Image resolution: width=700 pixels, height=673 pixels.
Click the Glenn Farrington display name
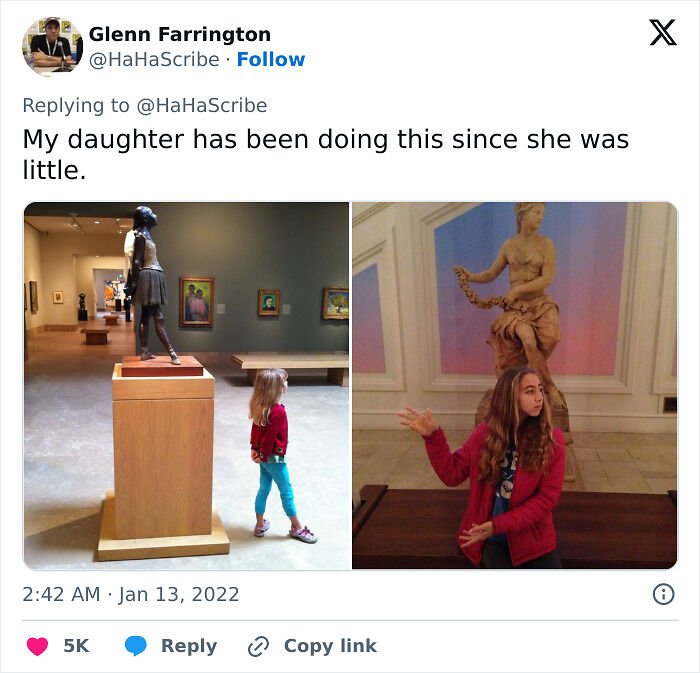point(180,34)
